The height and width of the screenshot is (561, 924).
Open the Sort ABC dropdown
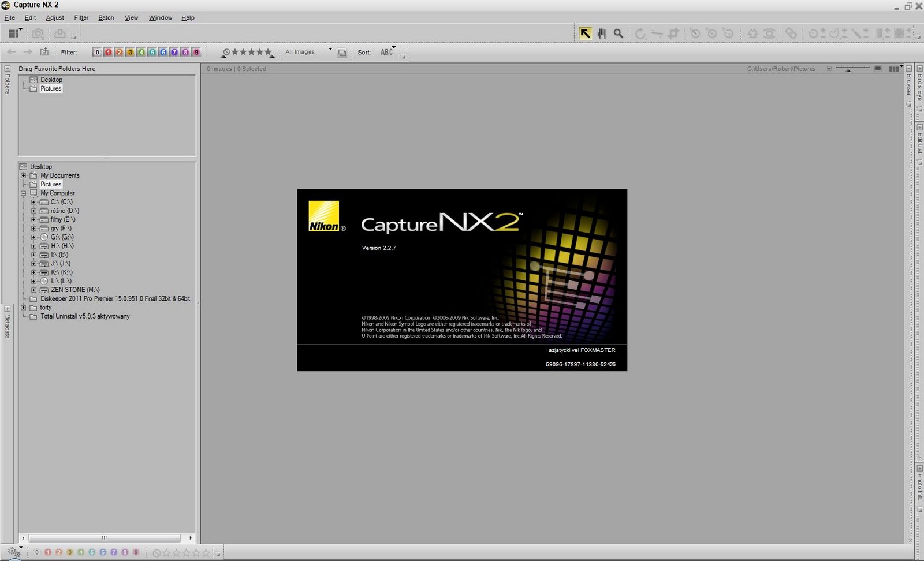[x=388, y=52]
